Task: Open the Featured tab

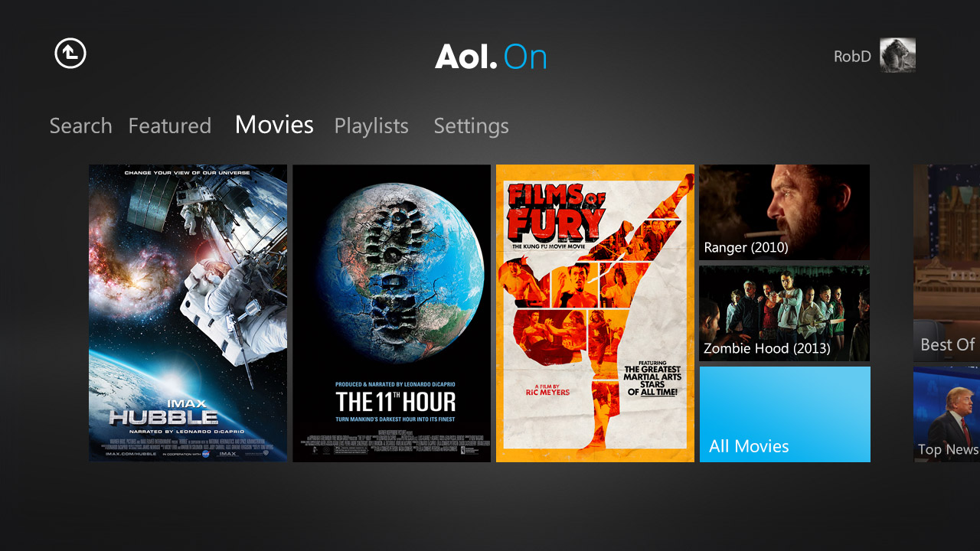Action: pos(169,126)
